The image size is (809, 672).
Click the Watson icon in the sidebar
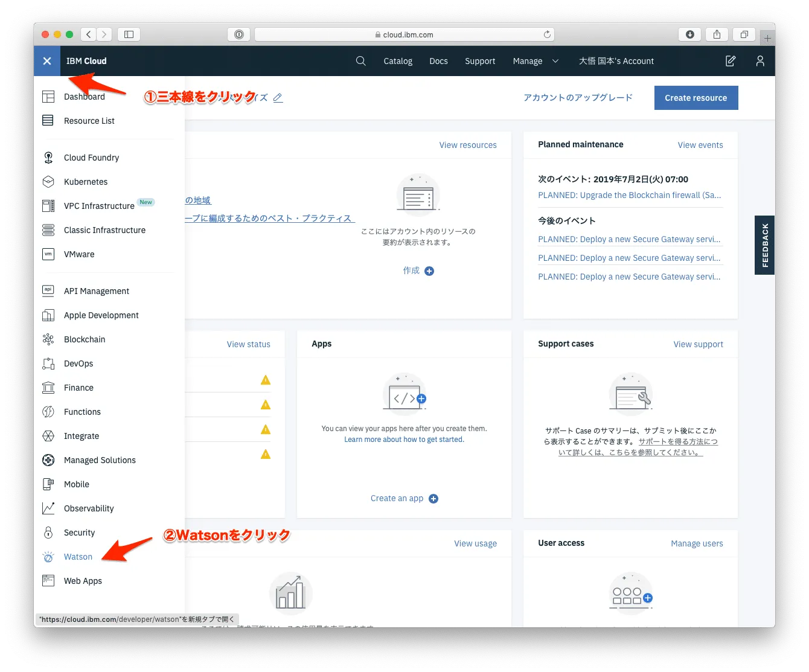[x=48, y=557]
